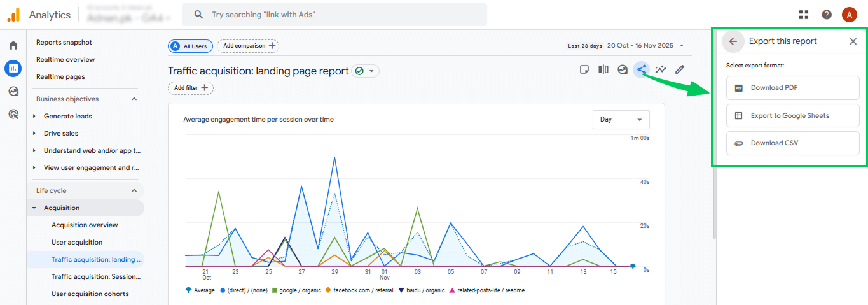Open the Home icon in left rail

click(x=13, y=46)
